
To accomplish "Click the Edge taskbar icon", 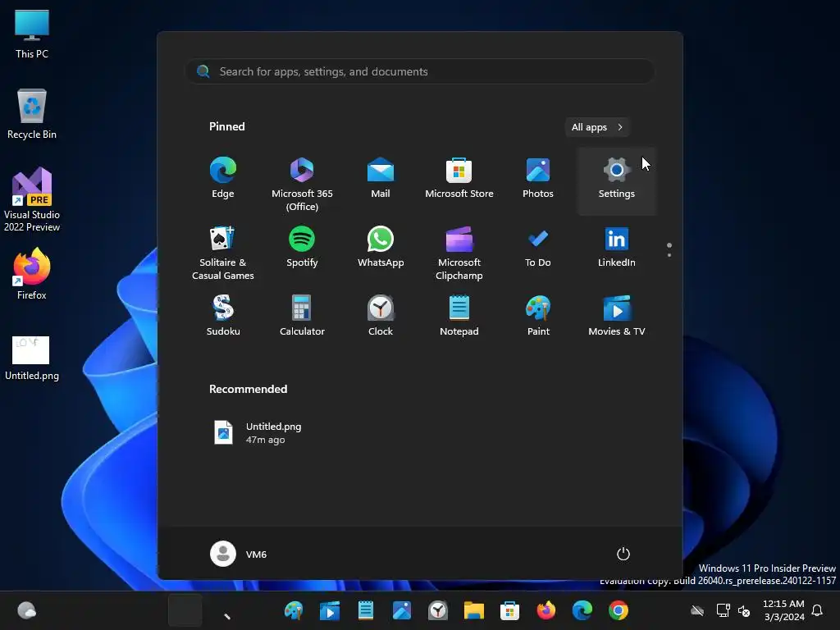I will pyautogui.click(x=582, y=610).
